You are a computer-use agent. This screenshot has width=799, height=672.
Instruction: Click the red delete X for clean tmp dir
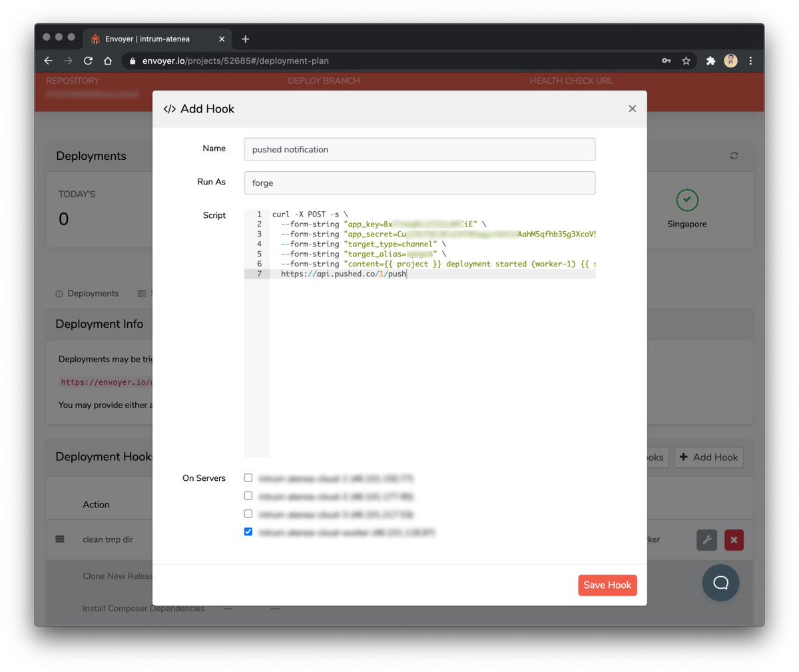734,539
